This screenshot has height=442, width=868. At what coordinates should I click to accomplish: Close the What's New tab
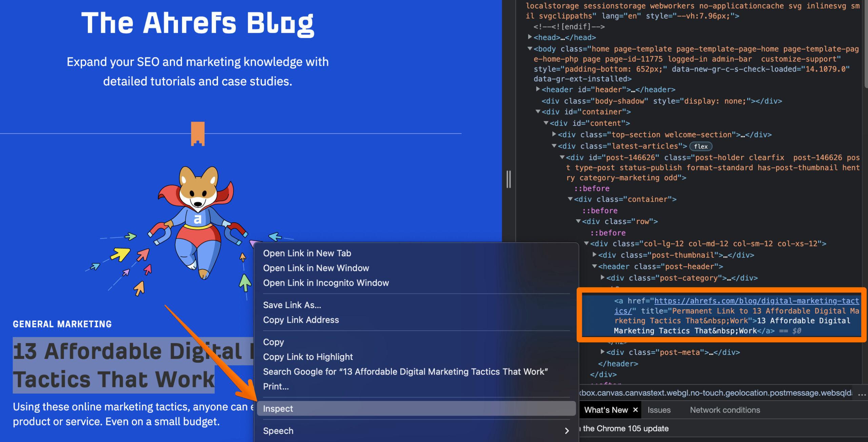tap(636, 410)
